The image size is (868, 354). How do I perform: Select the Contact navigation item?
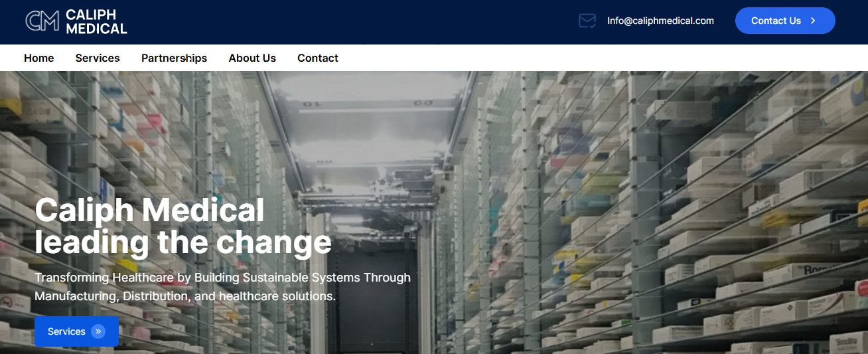pyautogui.click(x=318, y=58)
